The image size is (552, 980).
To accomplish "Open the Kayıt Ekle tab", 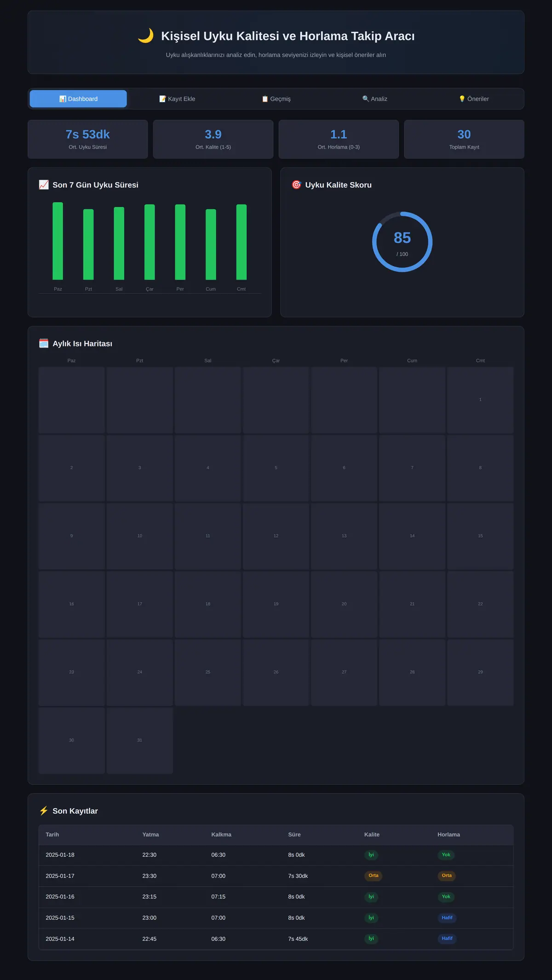I will pyautogui.click(x=177, y=99).
